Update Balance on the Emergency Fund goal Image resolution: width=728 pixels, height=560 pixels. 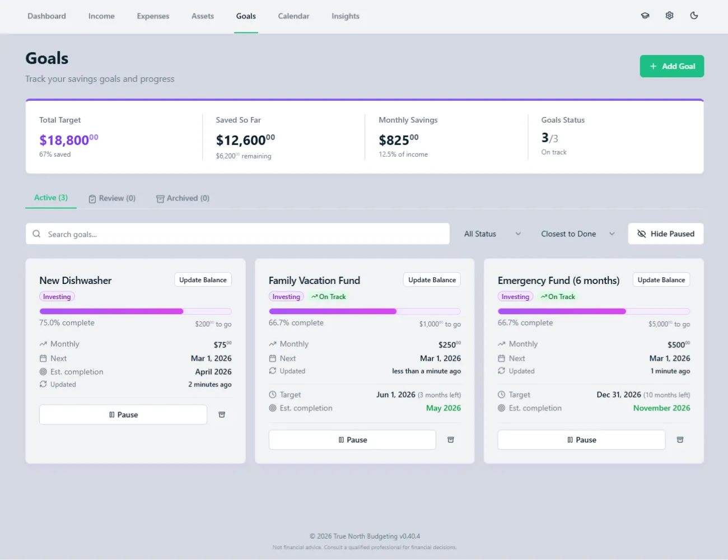tap(661, 279)
